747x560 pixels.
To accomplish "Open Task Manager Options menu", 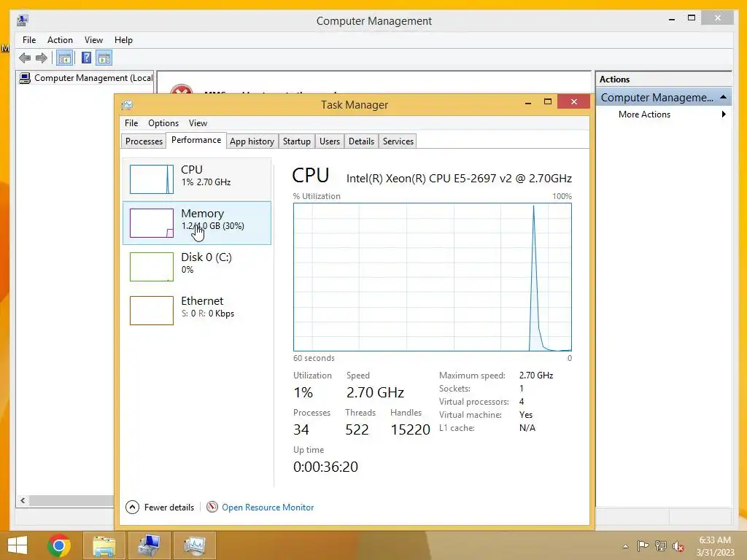I will click(x=163, y=122).
